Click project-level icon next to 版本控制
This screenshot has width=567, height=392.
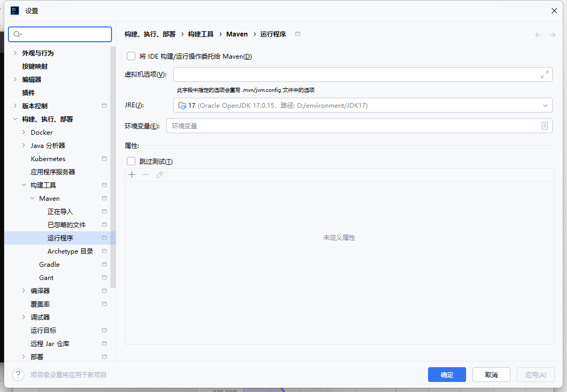point(105,106)
